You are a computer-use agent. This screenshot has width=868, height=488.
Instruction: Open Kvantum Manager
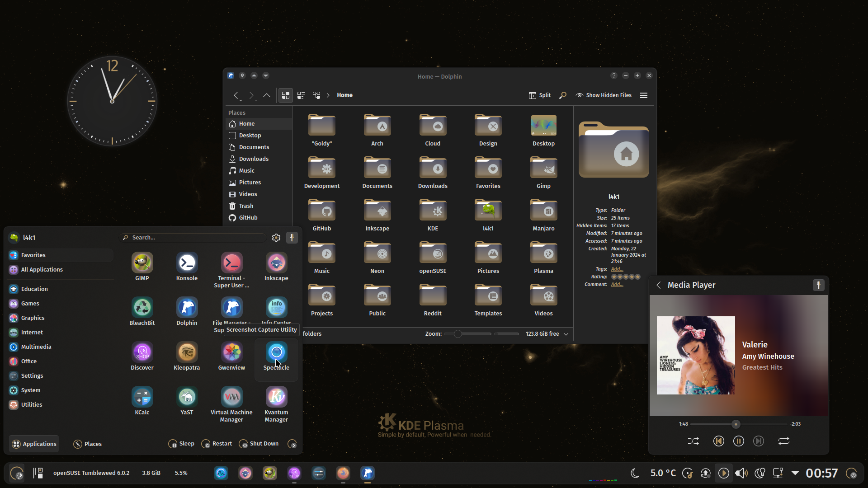[276, 404]
